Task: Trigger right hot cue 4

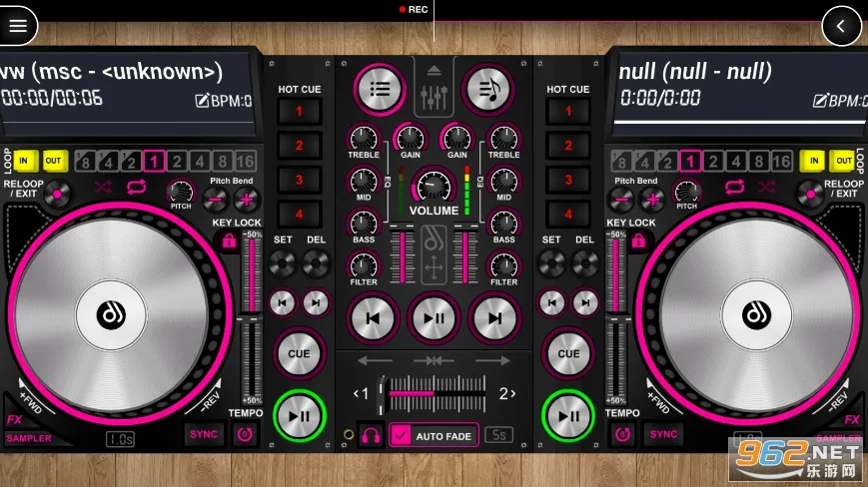Action: pyautogui.click(x=568, y=214)
